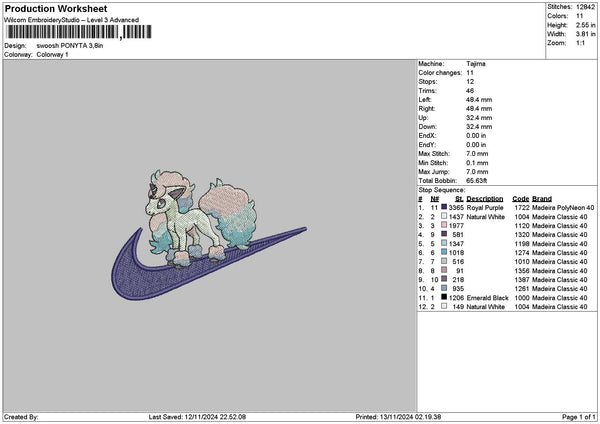Click the Zoom value '1:1'
This screenshot has width=600, height=424.
580,43
